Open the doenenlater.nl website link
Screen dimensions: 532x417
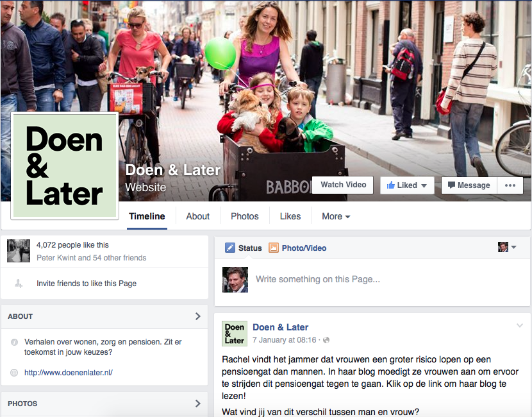click(x=68, y=373)
